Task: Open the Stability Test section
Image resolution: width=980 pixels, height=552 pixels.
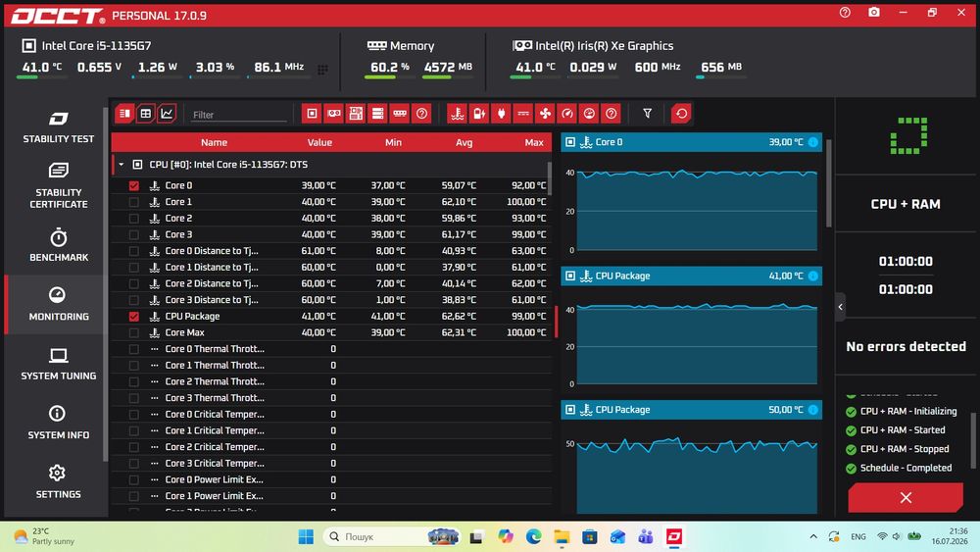Action: point(58,127)
